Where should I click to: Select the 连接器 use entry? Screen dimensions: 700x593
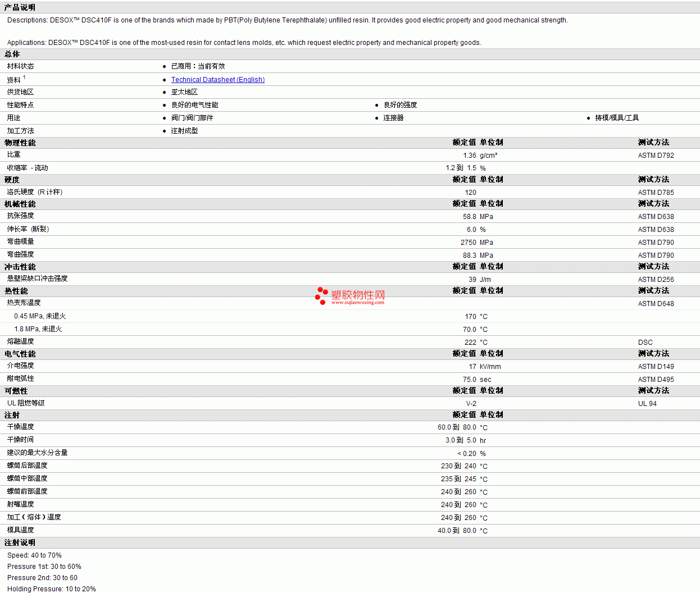point(393,118)
